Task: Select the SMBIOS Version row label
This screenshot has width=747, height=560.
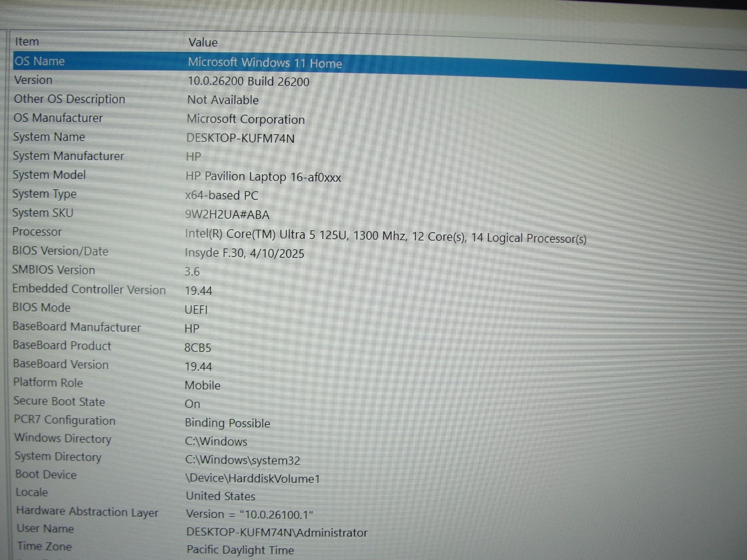Action: pos(54,270)
